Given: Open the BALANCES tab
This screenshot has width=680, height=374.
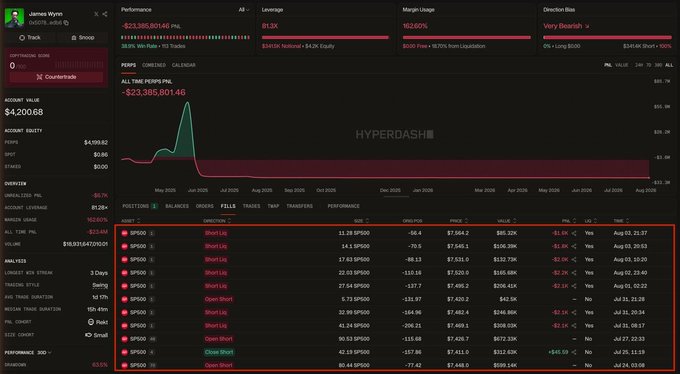Looking at the screenshot, I should pyautogui.click(x=177, y=206).
